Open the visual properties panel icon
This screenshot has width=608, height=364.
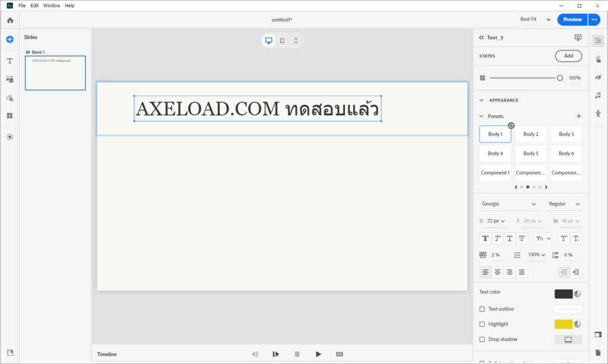click(x=598, y=41)
